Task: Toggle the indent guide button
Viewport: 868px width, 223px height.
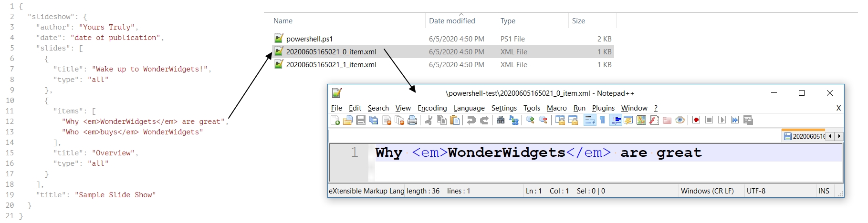Action: pos(616,120)
